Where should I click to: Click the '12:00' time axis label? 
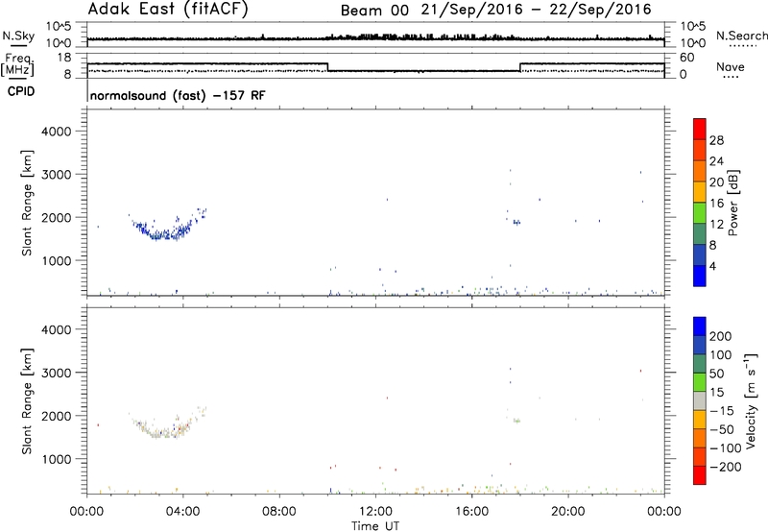[375, 512]
